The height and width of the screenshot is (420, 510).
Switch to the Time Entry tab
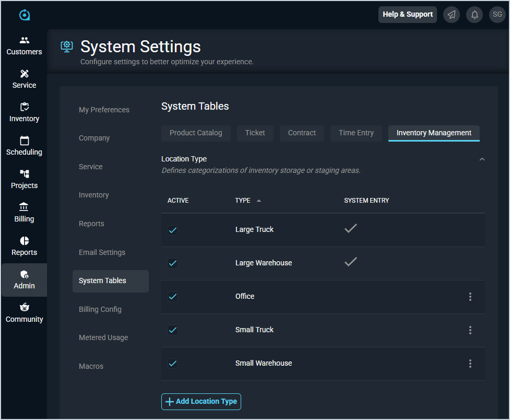(356, 133)
